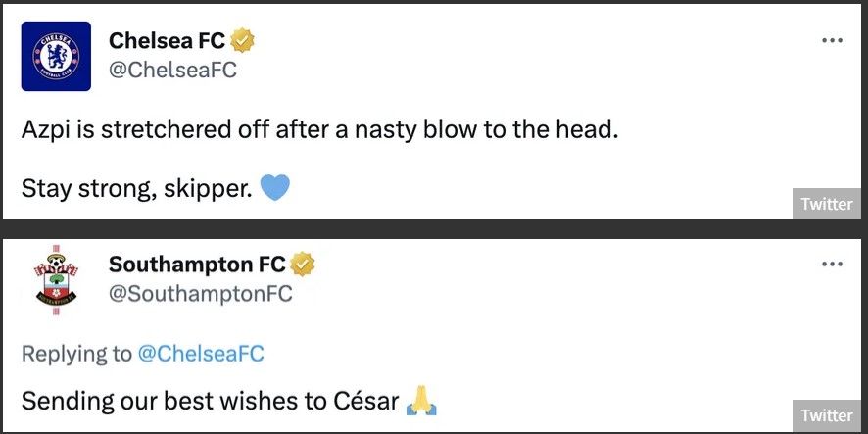The height and width of the screenshot is (434, 868).
Task: Click the Twitter label on Southampton's tweet
Action: pos(827,415)
